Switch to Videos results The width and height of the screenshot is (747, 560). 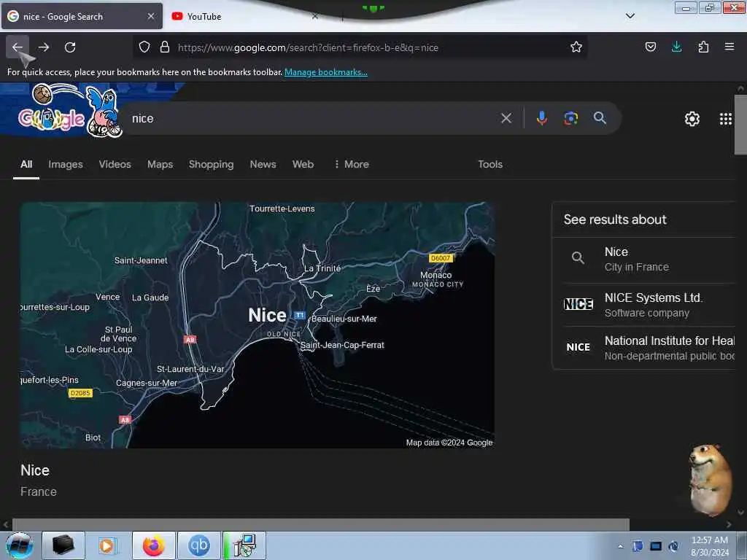115,164
